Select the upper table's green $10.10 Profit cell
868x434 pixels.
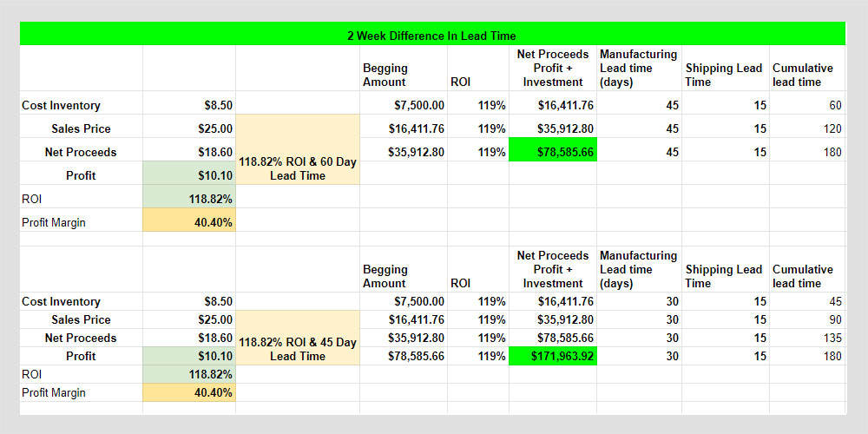click(189, 175)
